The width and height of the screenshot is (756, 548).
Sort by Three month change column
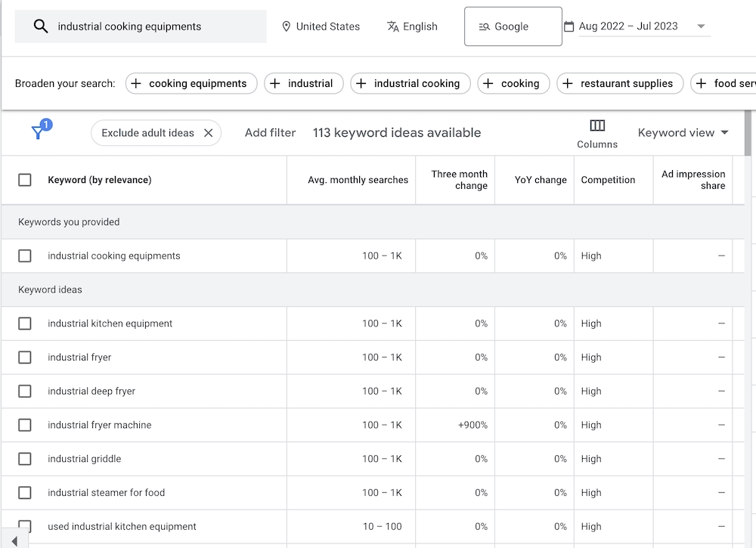pos(459,180)
